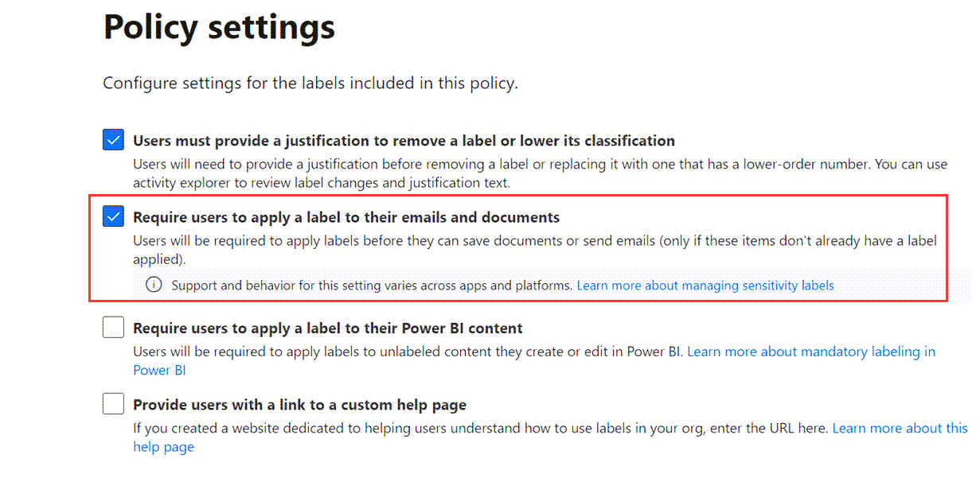Click the 'Configure settings for the labels' subtitle
The image size is (980, 478).
(x=310, y=83)
